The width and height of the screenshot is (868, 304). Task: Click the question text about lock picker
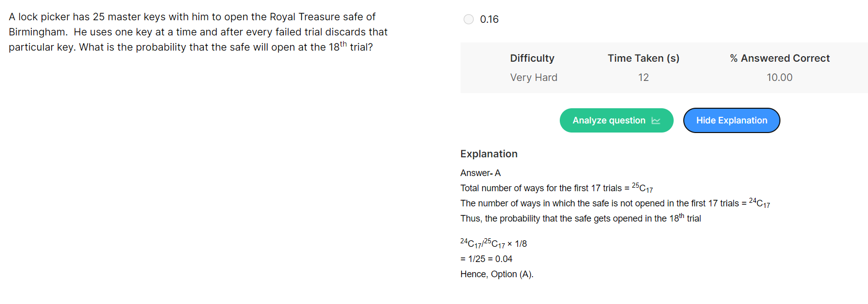198,31
